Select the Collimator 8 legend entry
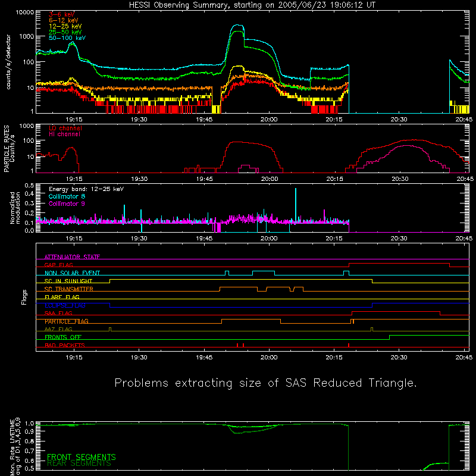The height and width of the screenshot is (476, 476). point(67,196)
